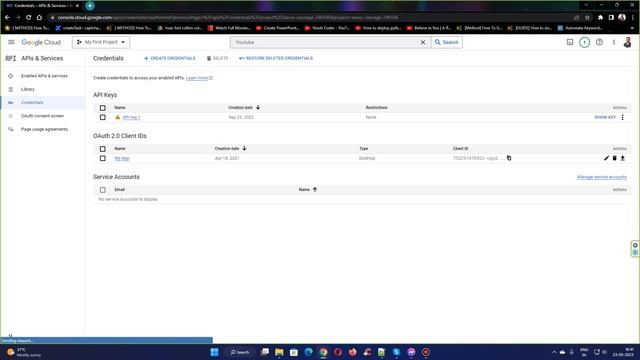Open the My First Project selector dropdown
The height and width of the screenshot is (360, 640).
tap(101, 42)
